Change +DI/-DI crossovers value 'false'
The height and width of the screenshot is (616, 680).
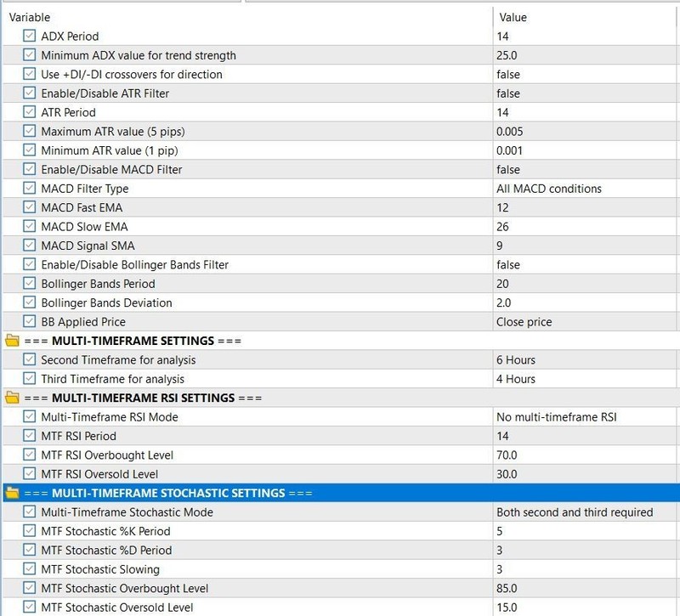(x=586, y=74)
